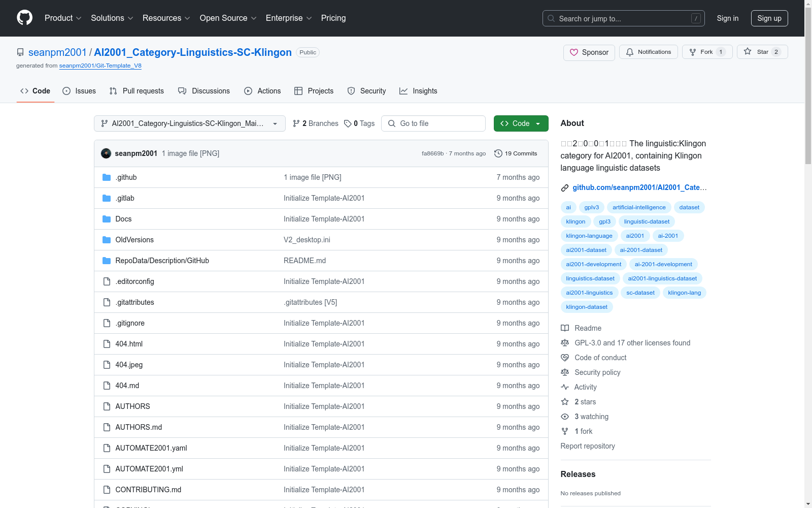Click the Go to file search box
This screenshot has height=508, width=812.
click(x=433, y=123)
